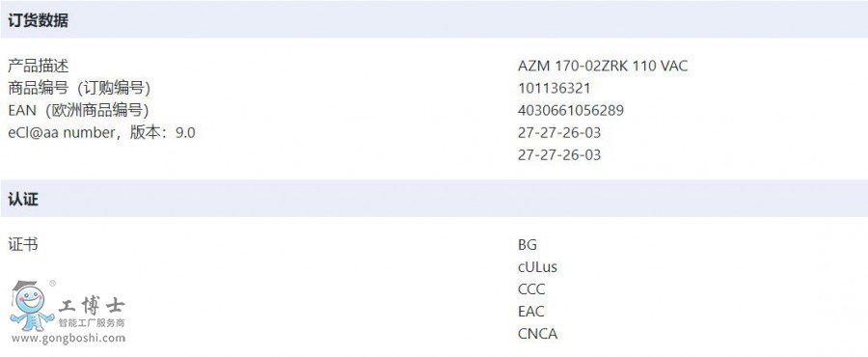Click the 证书 row label
This screenshot has height=357, width=868.
coord(23,245)
